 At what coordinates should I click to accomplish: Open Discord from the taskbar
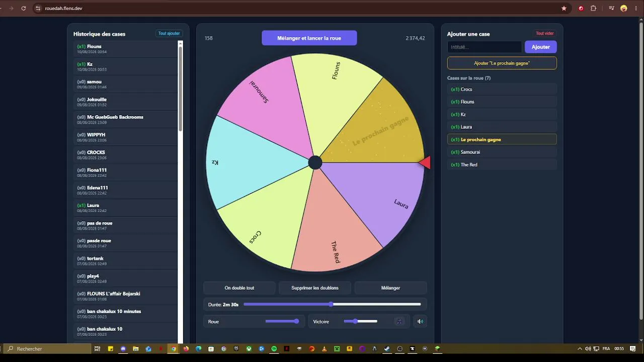point(123,348)
